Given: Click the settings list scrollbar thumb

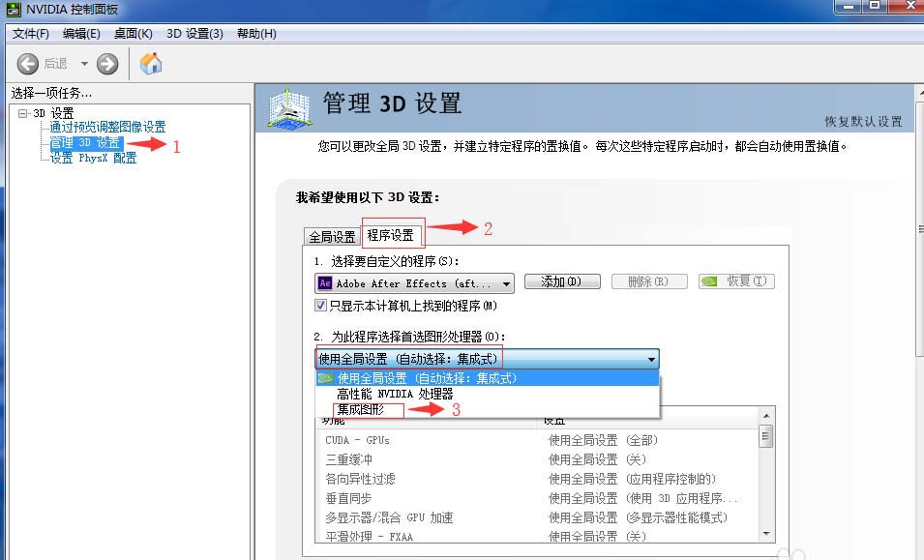Looking at the screenshot, I should pos(766,437).
